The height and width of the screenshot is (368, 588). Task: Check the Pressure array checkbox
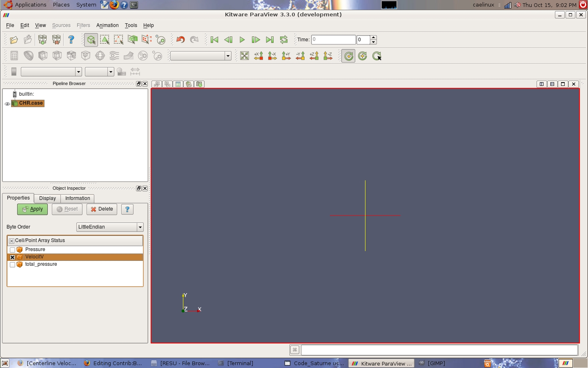[x=12, y=250]
